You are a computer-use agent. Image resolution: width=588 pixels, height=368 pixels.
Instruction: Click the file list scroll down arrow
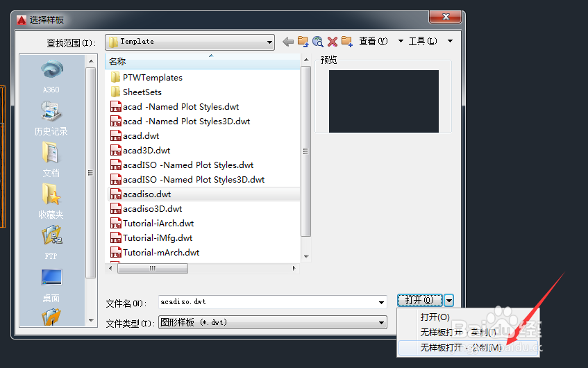(x=306, y=257)
